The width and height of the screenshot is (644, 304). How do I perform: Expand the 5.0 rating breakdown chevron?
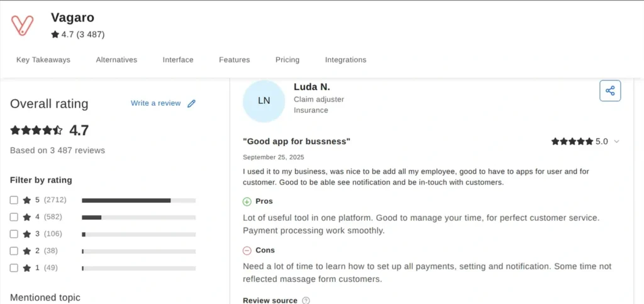[616, 142]
